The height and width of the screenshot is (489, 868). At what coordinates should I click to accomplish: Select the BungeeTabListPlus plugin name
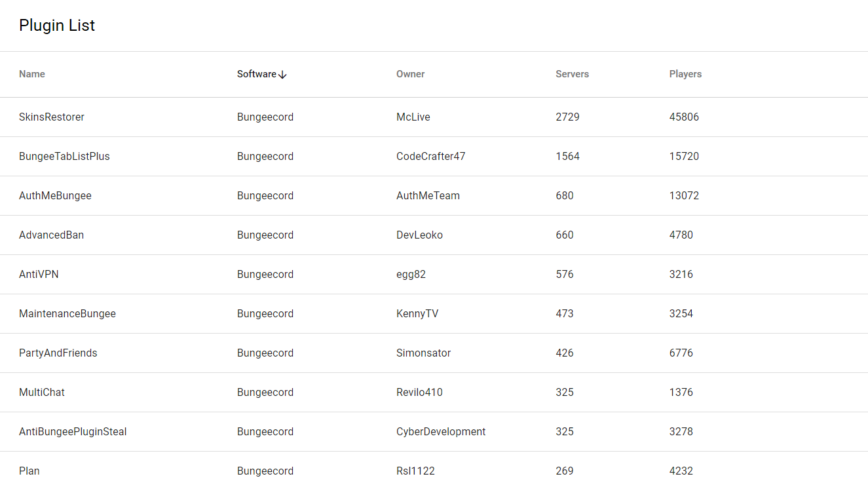(x=64, y=157)
